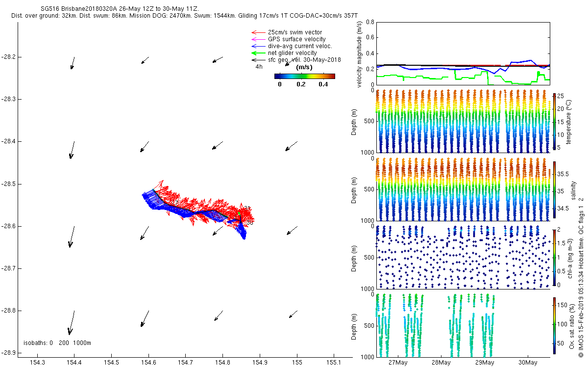The height and width of the screenshot is (368, 588).
Task: Click the oxygen saturation depth profile panel
Action: [462, 325]
